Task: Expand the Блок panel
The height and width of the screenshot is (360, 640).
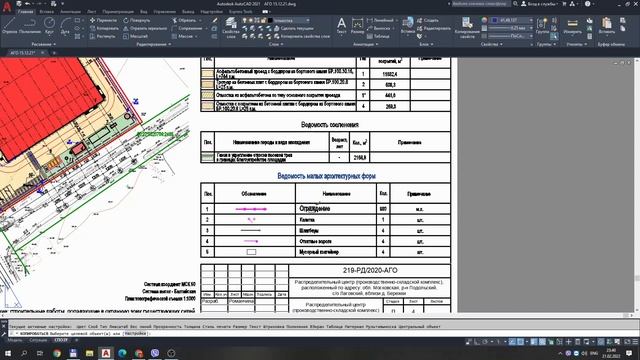Action: point(426,44)
